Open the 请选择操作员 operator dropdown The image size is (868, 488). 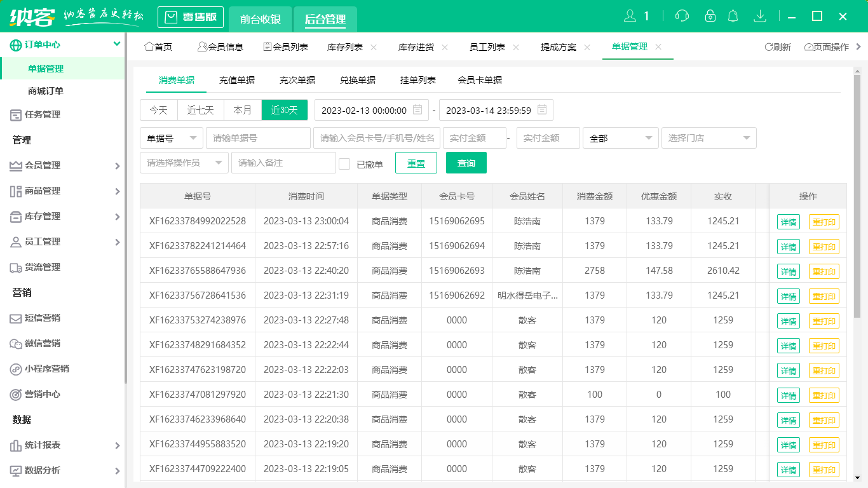pos(184,163)
